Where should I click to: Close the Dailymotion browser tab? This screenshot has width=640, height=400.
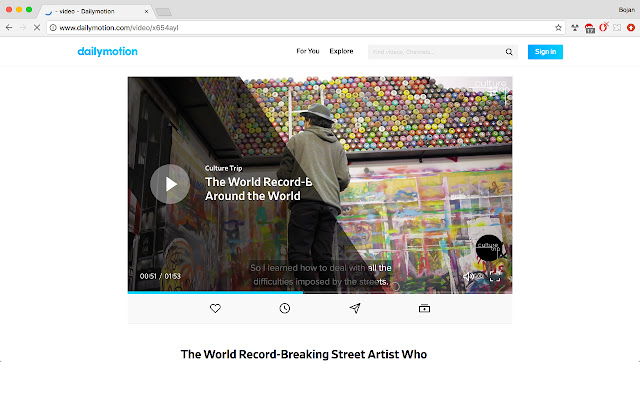(146, 11)
